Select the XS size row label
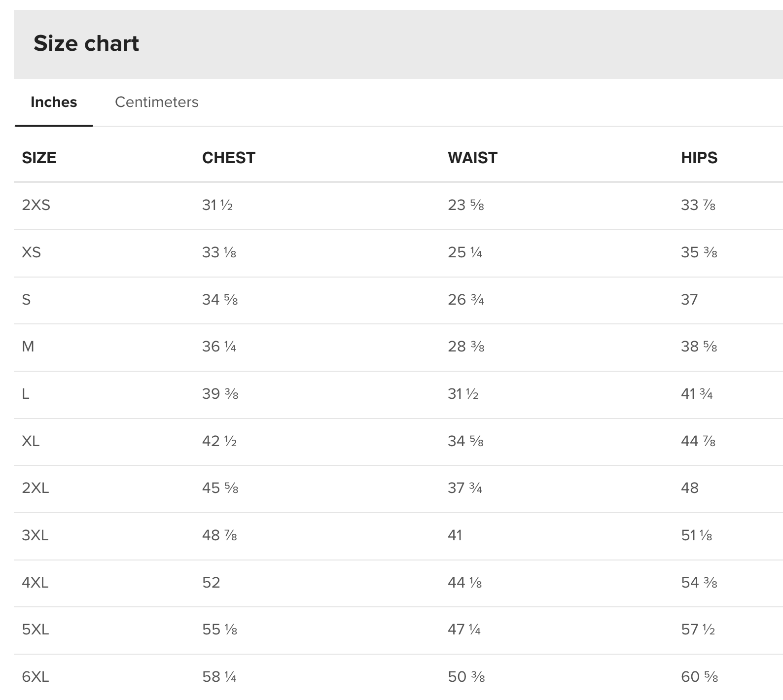Screen dimensions: 783x700 tap(31, 252)
